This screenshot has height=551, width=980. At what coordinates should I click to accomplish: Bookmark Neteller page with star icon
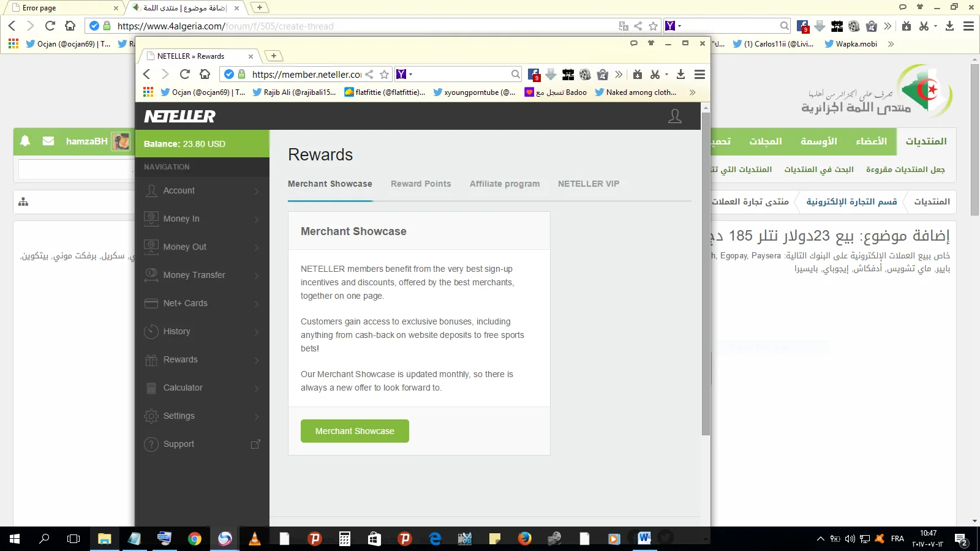(384, 75)
